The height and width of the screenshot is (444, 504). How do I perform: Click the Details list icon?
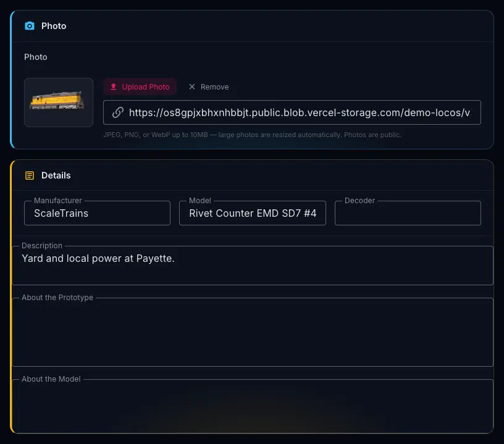[30, 175]
